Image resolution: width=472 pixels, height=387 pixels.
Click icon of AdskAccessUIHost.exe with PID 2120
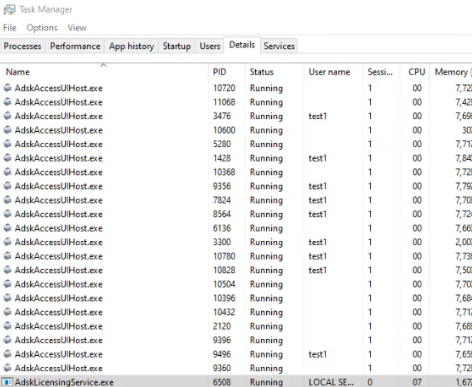coord(8,326)
